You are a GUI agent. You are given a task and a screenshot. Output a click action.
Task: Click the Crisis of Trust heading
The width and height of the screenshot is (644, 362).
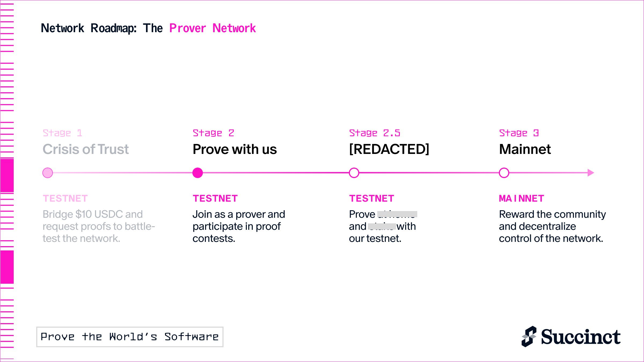[x=86, y=149]
